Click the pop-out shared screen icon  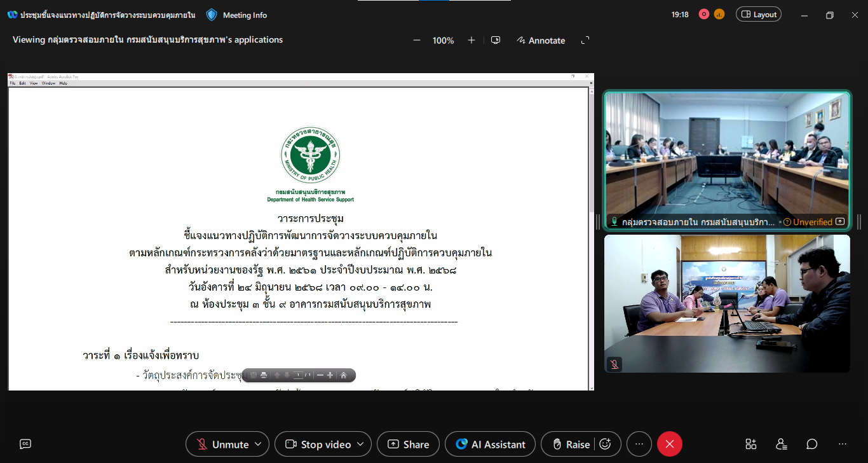(496, 40)
